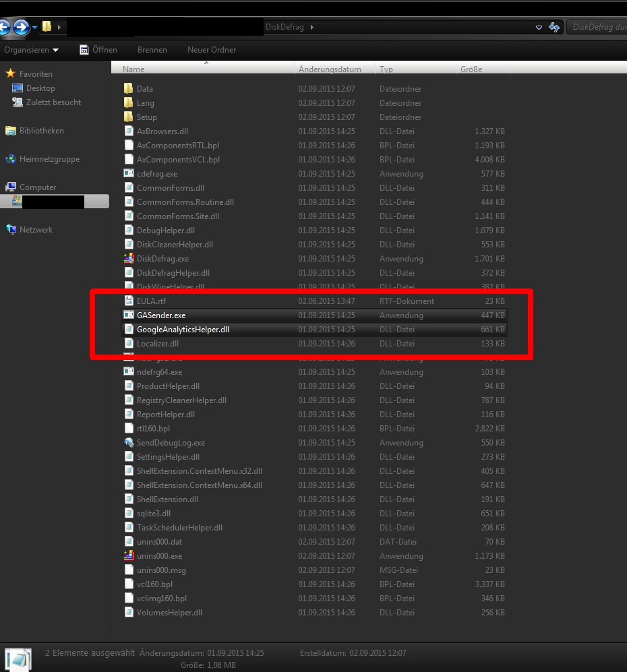627x672 pixels.
Task: Select the unins000.dat file icon
Action: coord(129,541)
